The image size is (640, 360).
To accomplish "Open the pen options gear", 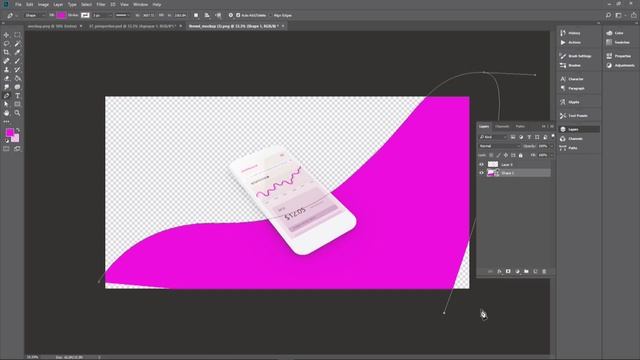I will tap(231, 15).
